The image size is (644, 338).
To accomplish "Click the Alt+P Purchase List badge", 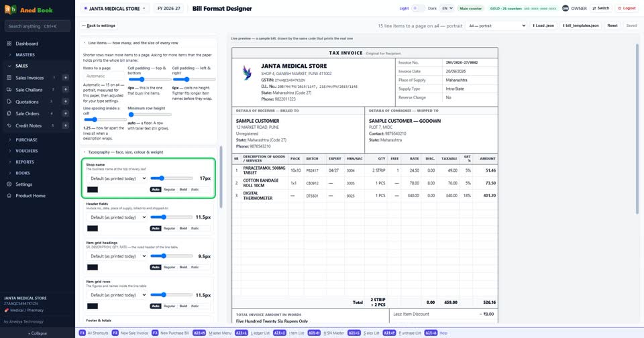I will [x=389, y=333].
